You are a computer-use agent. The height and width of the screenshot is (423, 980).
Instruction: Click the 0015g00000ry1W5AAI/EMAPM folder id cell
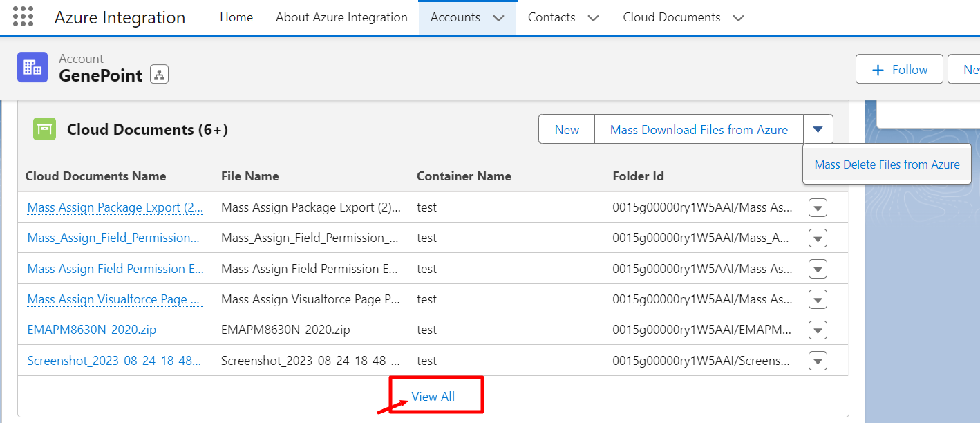[702, 330]
